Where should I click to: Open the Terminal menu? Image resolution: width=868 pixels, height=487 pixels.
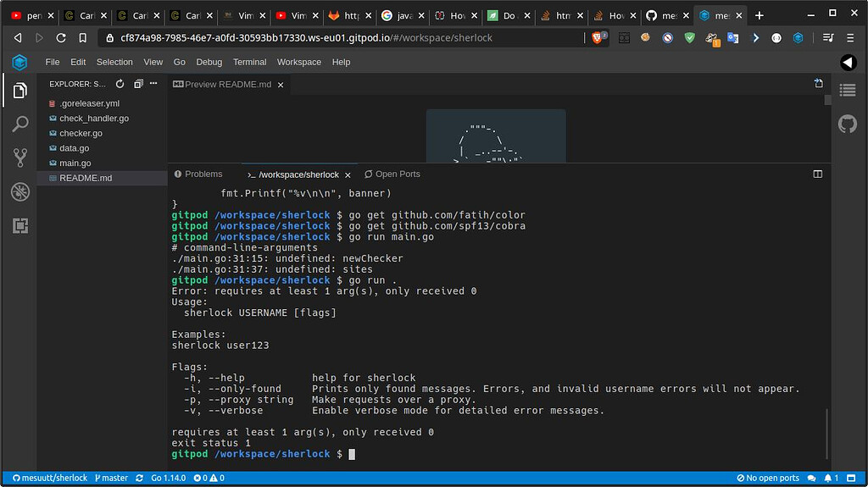[249, 62]
